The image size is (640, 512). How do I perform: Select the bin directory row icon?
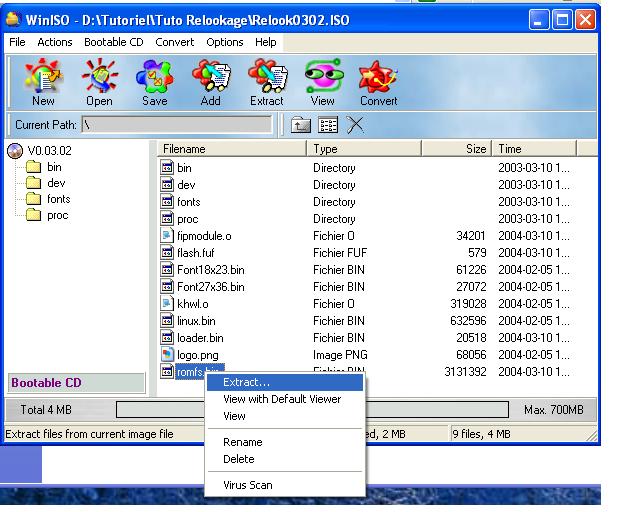167,168
